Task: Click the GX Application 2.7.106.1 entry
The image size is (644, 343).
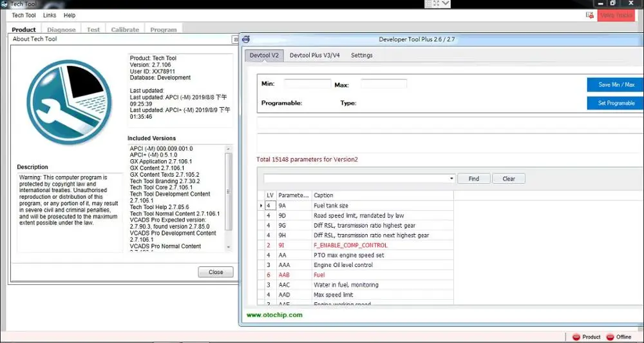Action: tap(160, 162)
